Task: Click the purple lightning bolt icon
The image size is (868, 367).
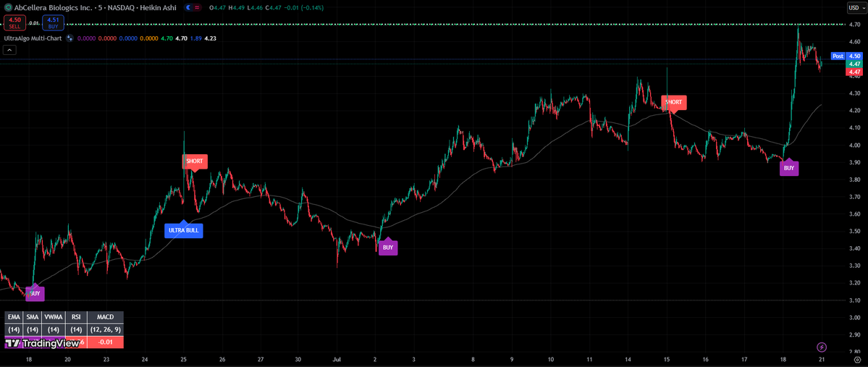Action: [822, 347]
